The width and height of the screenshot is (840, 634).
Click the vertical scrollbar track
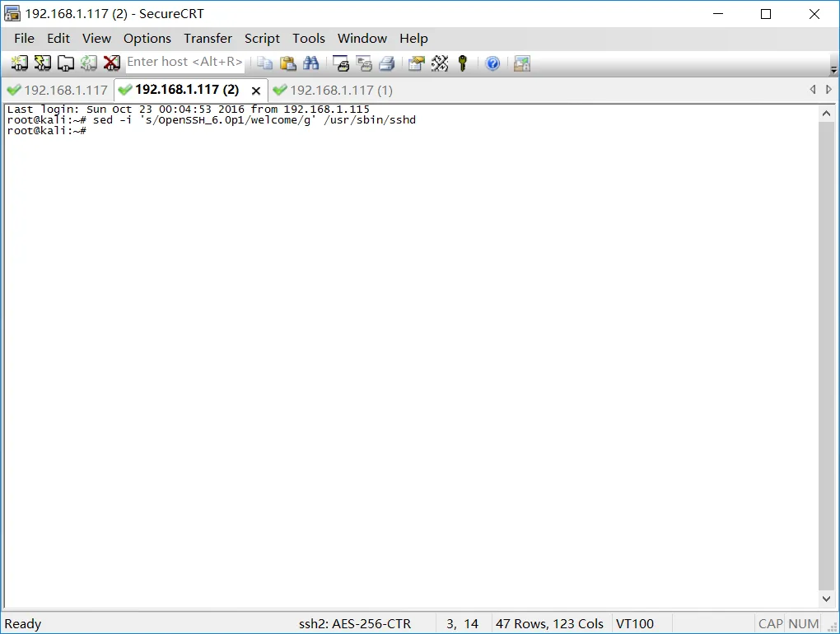pos(826,356)
